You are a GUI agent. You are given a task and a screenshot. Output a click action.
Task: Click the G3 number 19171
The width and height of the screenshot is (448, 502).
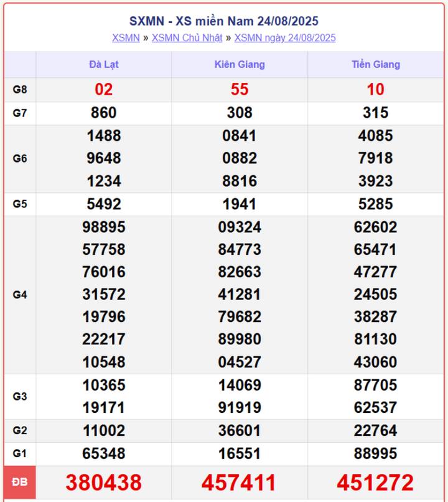point(104,408)
